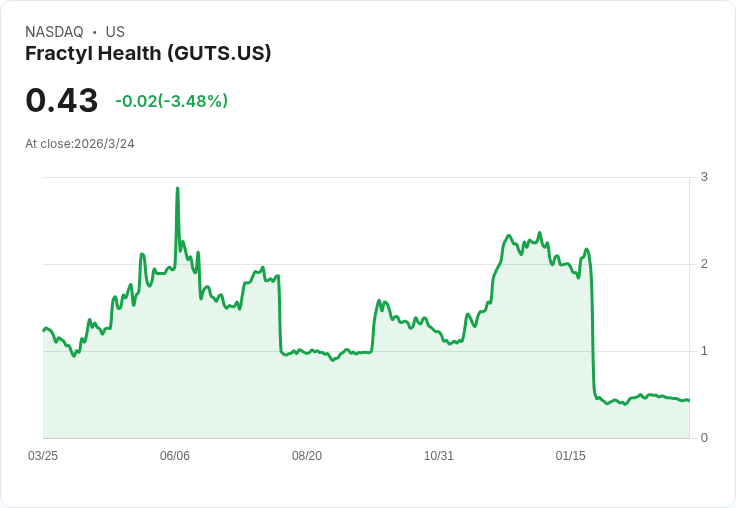Click the Fractyl Health (GUTS.US) title
Viewport: 736px width, 508px height.
pyautogui.click(x=148, y=54)
